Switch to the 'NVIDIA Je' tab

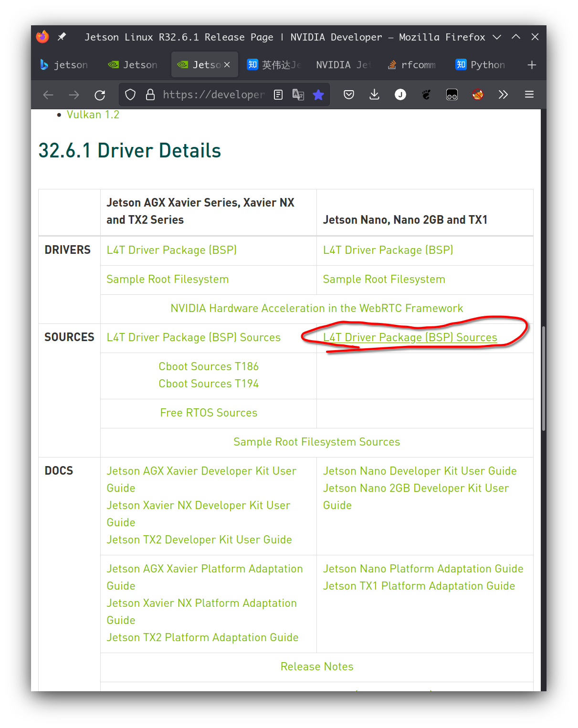pyautogui.click(x=342, y=65)
